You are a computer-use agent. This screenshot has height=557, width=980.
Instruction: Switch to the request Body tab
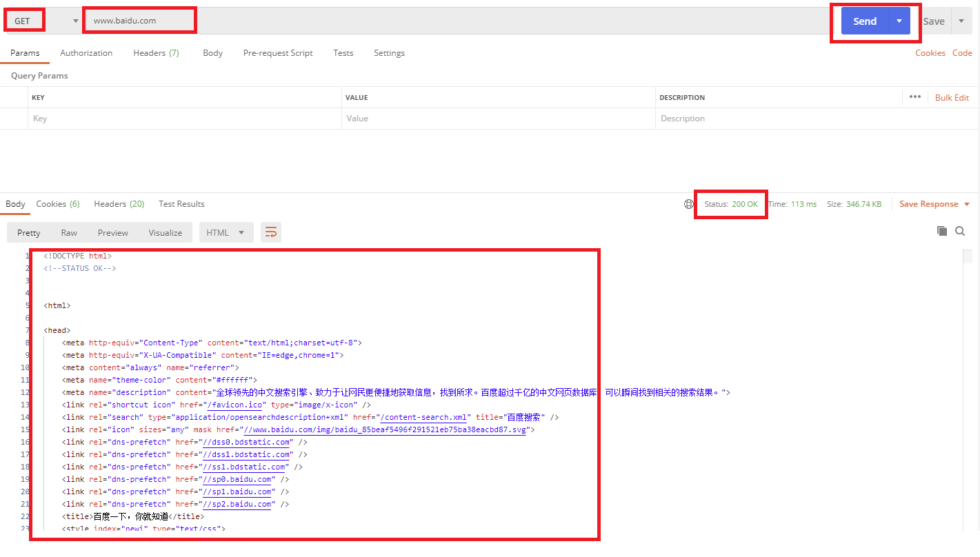pos(212,53)
